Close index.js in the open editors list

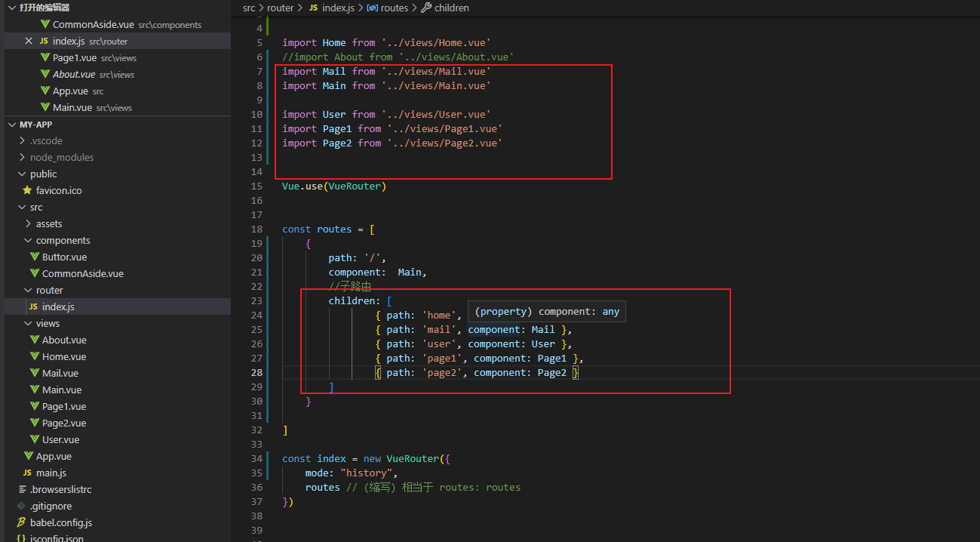pos(29,42)
